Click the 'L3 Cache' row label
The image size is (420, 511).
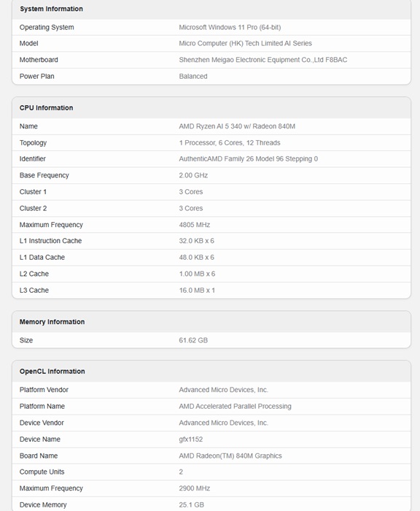pos(34,291)
